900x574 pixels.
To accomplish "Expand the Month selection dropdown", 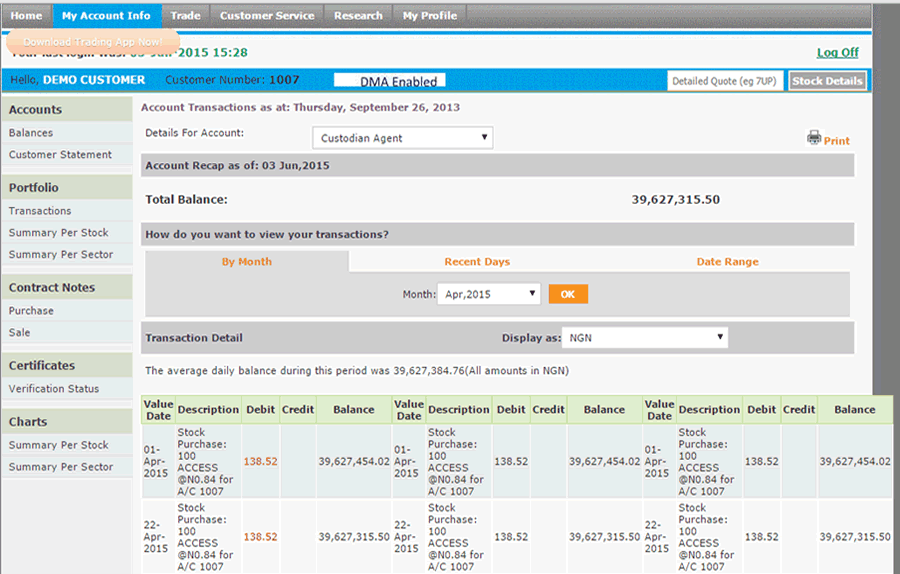I will (x=489, y=294).
